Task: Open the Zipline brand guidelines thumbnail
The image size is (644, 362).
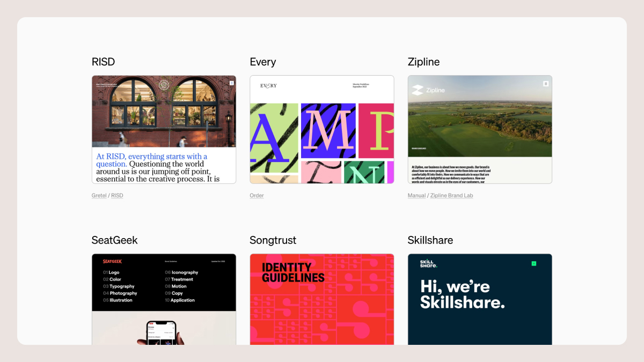Action: 480,129
